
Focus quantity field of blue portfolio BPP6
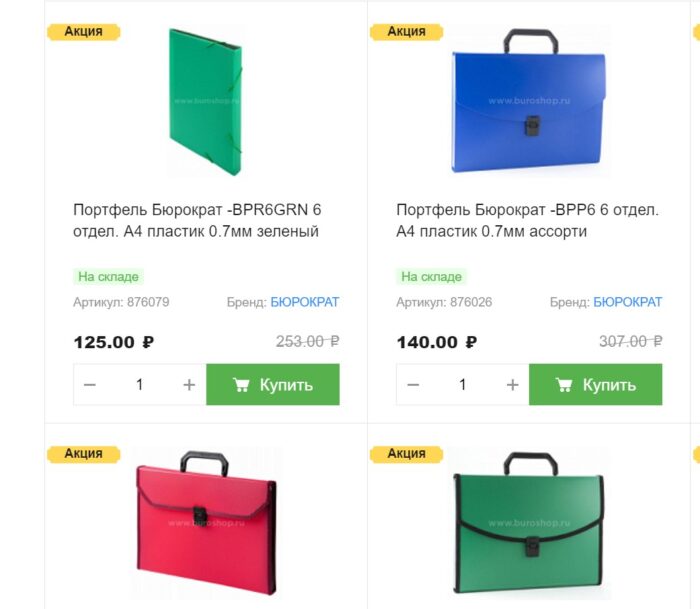point(463,384)
